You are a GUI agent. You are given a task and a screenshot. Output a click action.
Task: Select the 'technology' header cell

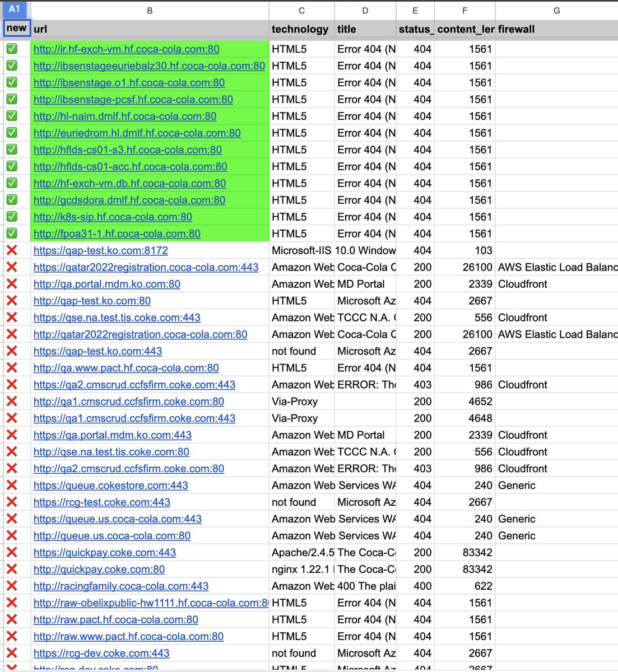pyautogui.click(x=301, y=29)
